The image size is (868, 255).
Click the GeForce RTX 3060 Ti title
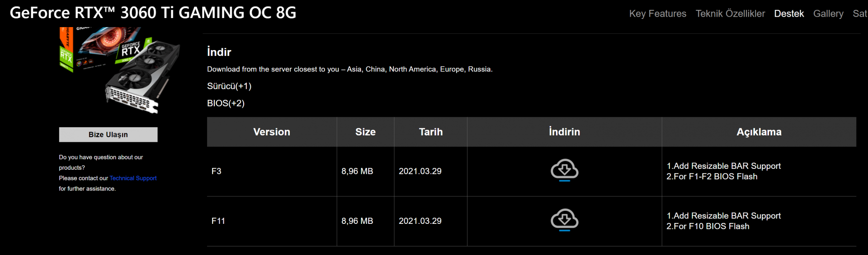click(153, 13)
